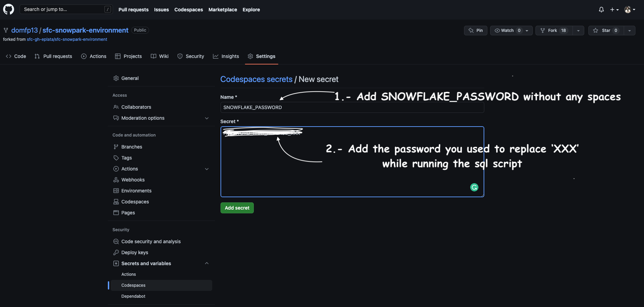The width and height of the screenshot is (644, 307).
Task: Click the green Grammarly icon
Action: 474,187
